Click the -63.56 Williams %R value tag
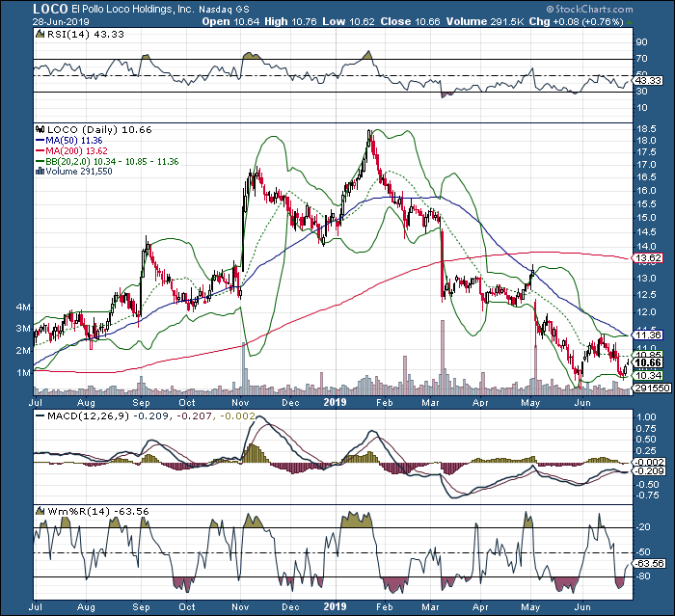The image size is (675, 616). 650,563
